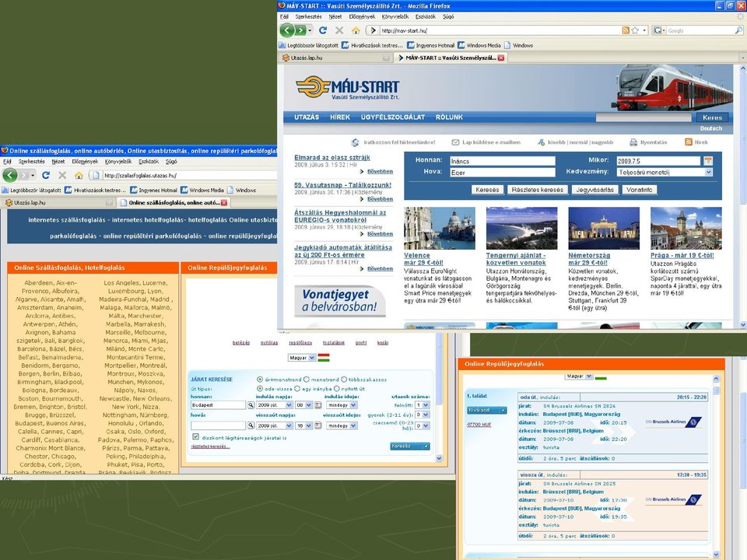Click the magnifier in the Google search box

[739, 30]
